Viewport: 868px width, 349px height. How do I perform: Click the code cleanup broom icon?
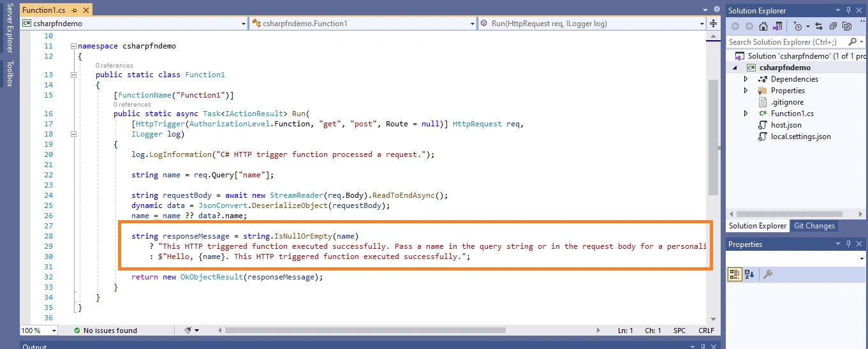click(x=188, y=330)
